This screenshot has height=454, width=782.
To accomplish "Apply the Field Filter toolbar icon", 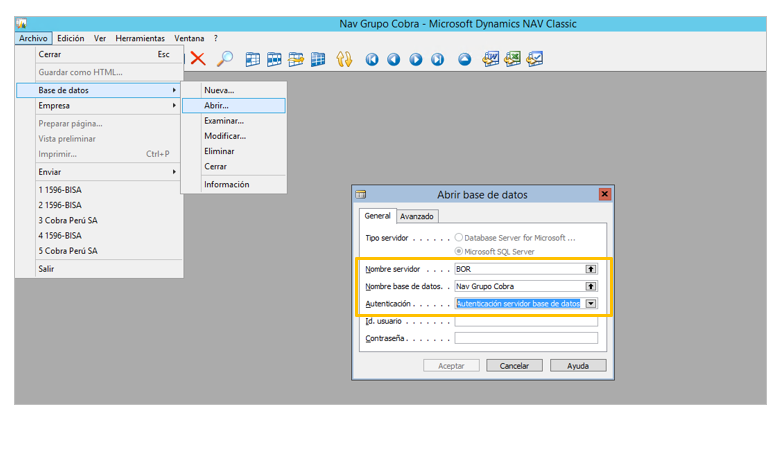I will point(253,59).
